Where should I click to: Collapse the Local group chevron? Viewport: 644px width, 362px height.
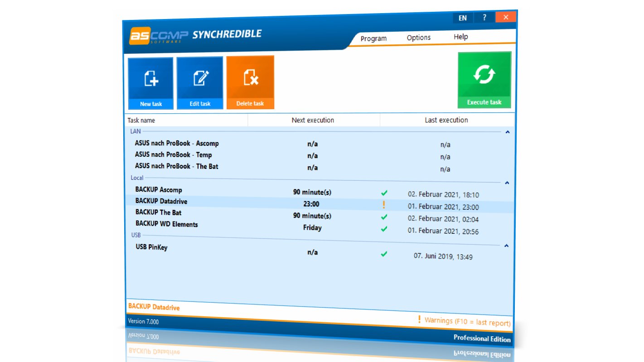[507, 183]
